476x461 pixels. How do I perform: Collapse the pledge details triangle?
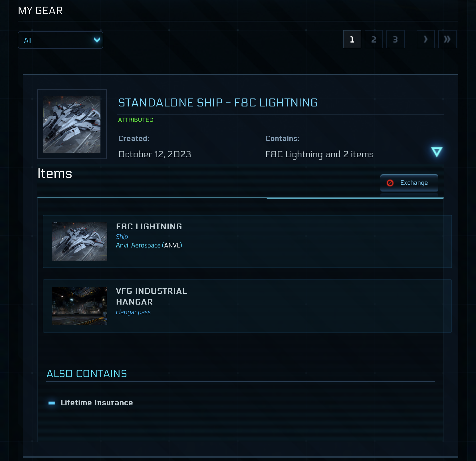436,152
